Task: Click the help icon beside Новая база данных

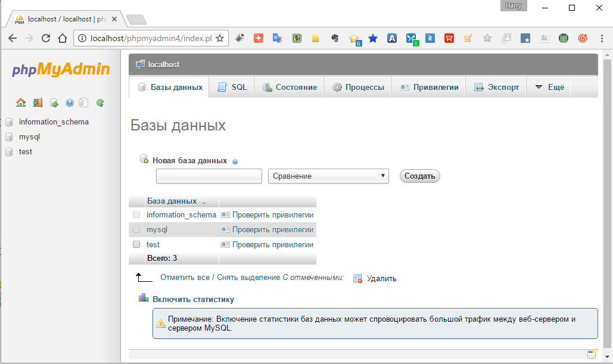Action: tap(235, 161)
